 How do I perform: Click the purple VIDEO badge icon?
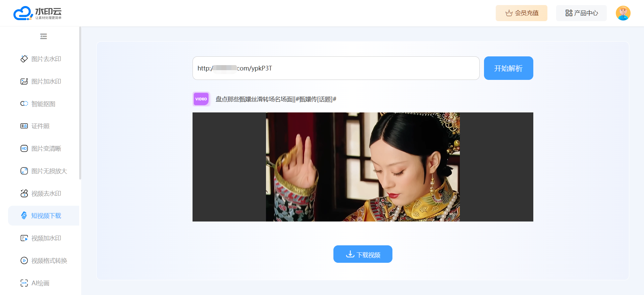tap(201, 99)
